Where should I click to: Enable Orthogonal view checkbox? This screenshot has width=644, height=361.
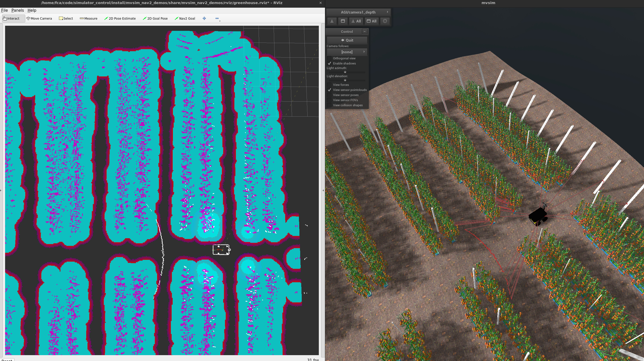330,58
